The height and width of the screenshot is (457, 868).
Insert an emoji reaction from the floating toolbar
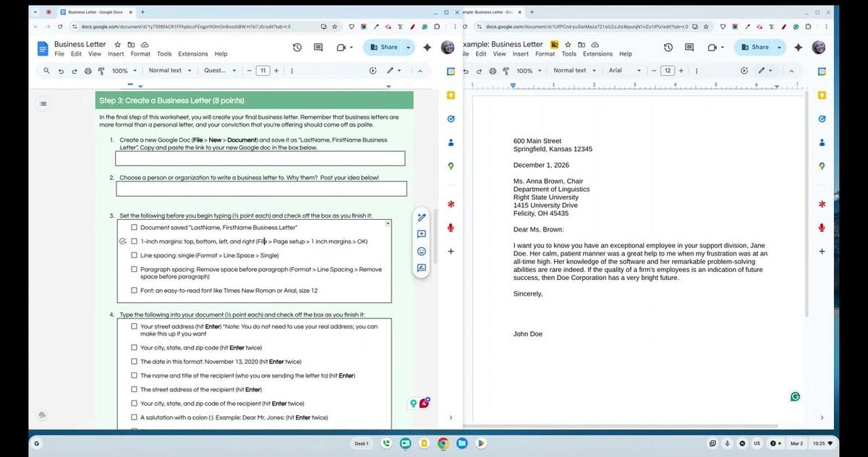click(422, 251)
